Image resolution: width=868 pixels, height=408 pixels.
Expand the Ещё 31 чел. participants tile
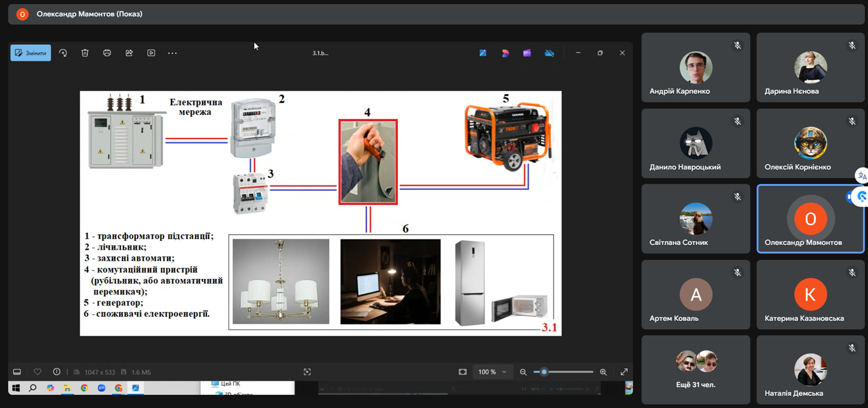(696, 369)
